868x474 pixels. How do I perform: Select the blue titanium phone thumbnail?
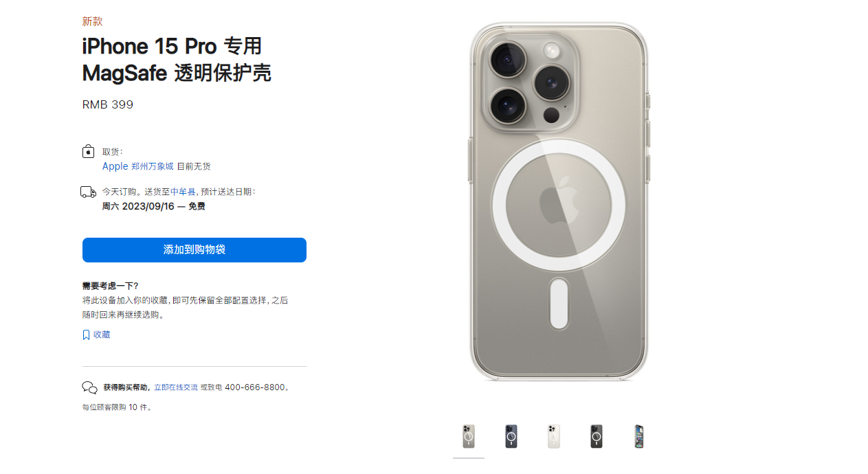pyautogui.click(x=511, y=437)
